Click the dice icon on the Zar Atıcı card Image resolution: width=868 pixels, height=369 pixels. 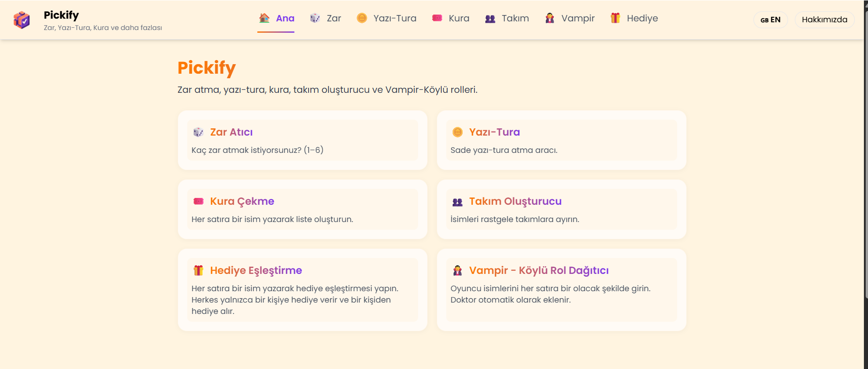click(x=198, y=132)
